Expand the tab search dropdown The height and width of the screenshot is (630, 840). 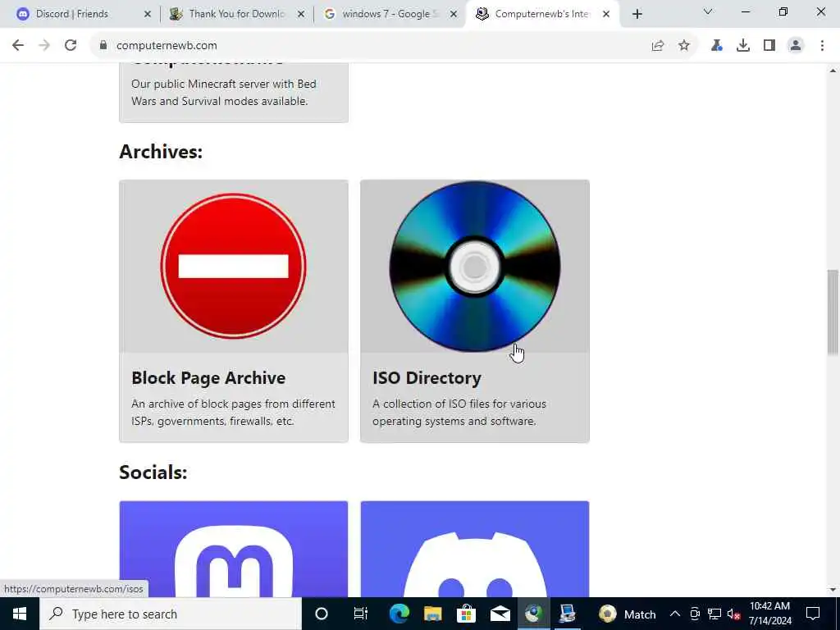click(708, 11)
